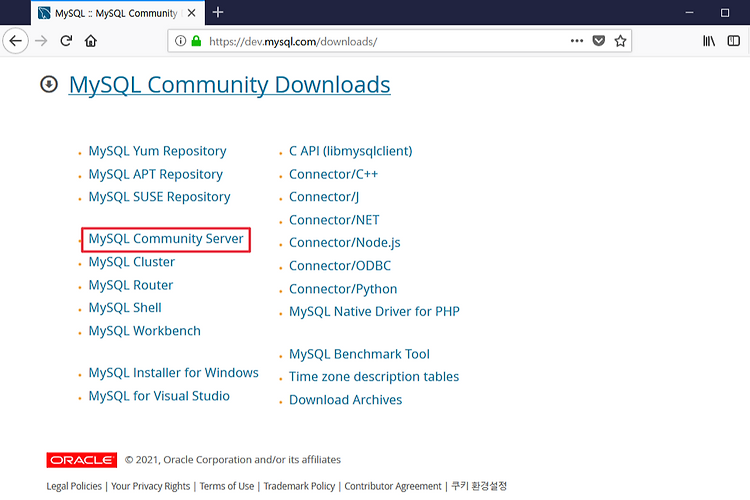The height and width of the screenshot is (500, 750).
Task: Minimize the browser window
Action: point(689,13)
